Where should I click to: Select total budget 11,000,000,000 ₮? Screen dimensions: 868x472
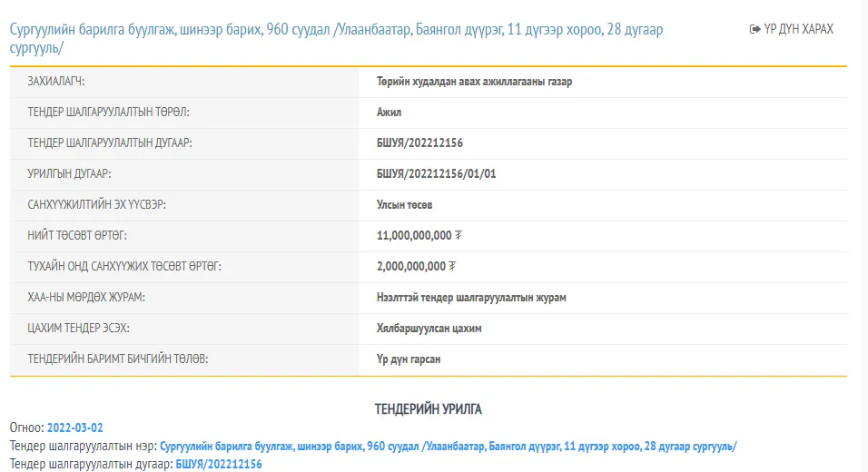point(419,236)
